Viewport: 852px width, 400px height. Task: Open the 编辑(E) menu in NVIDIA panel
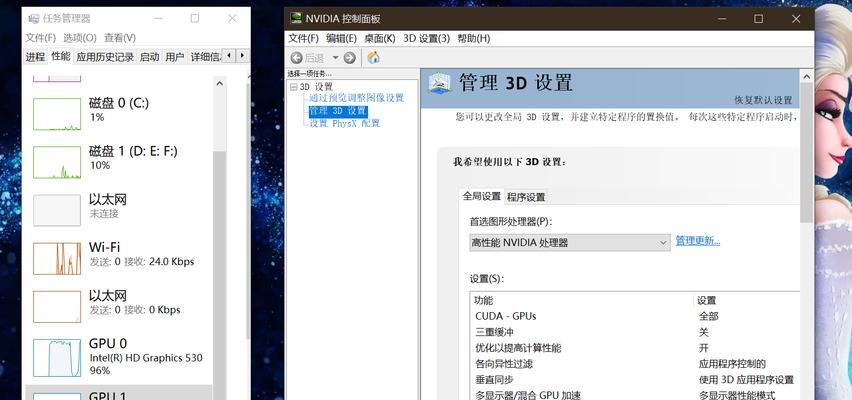[341, 39]
